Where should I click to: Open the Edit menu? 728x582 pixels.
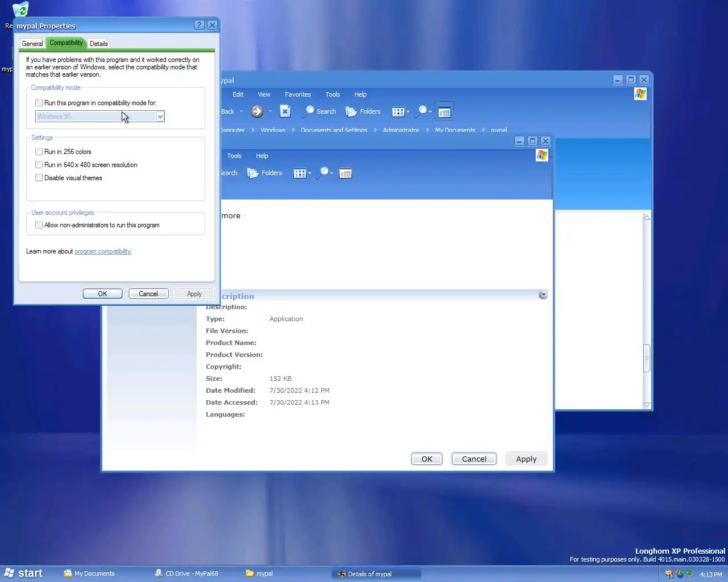pos(238,94)
